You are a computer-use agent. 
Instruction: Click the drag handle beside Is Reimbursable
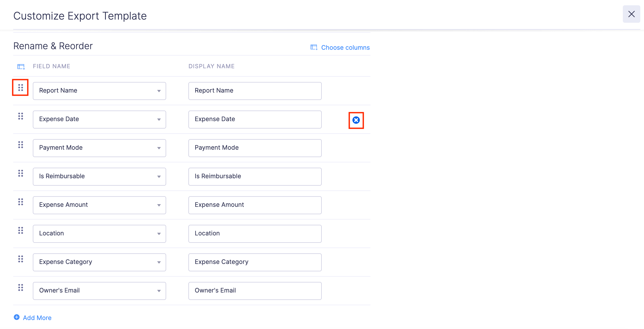pos(20,173)
